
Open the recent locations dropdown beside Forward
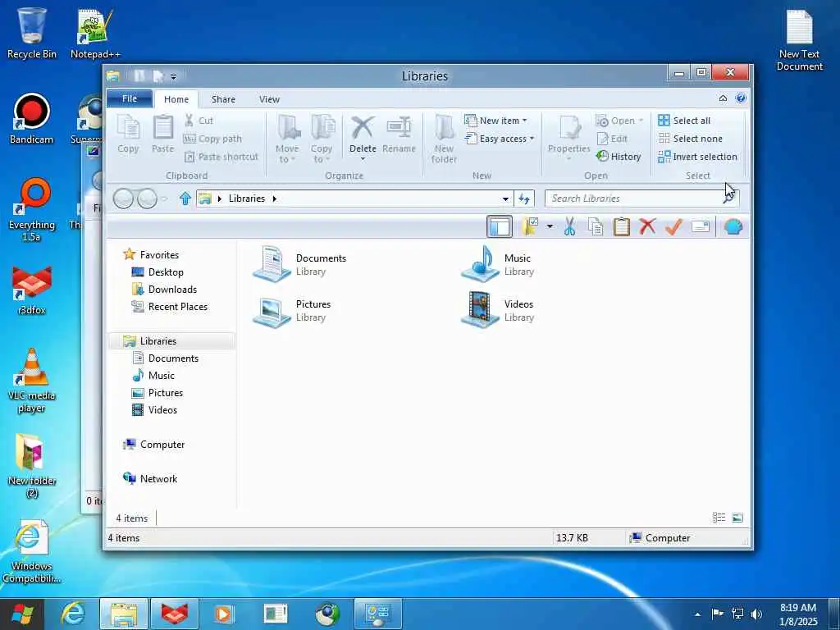pos(164,199)
